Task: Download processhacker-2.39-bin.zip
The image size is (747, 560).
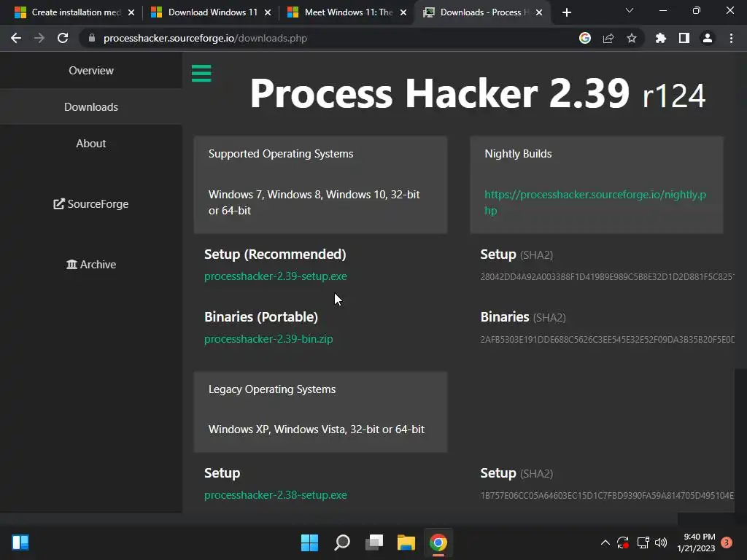Action: click(268, 339)
